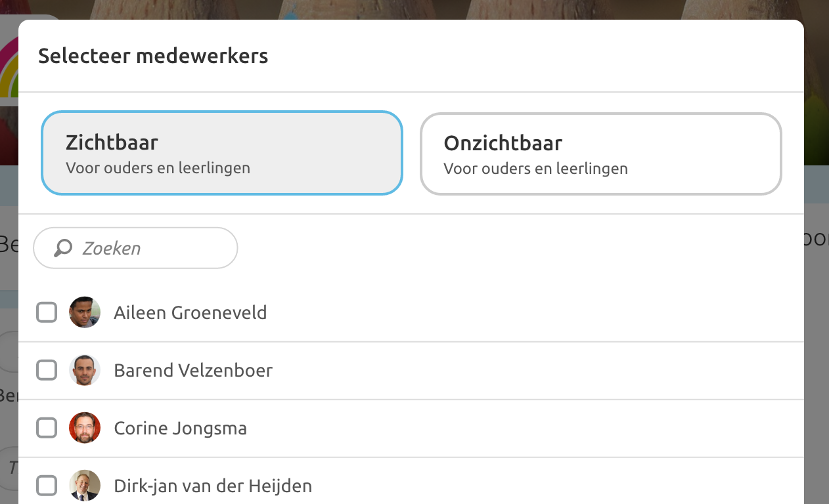Click the subtitle text under Onzichtbaar
Image resolution: width=829 pixels, height=504 pixels.
535,169
